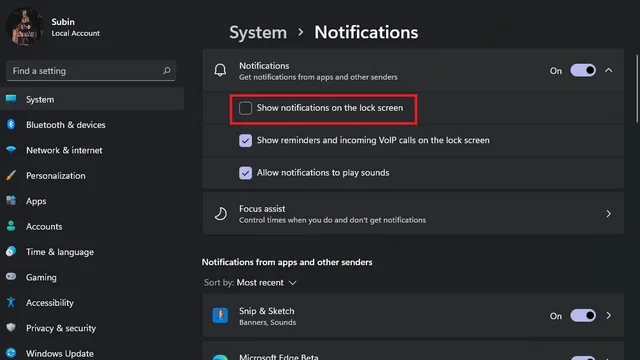
Task: Click the Snip & Sketch app icon
Action: [x=220, y=316]
